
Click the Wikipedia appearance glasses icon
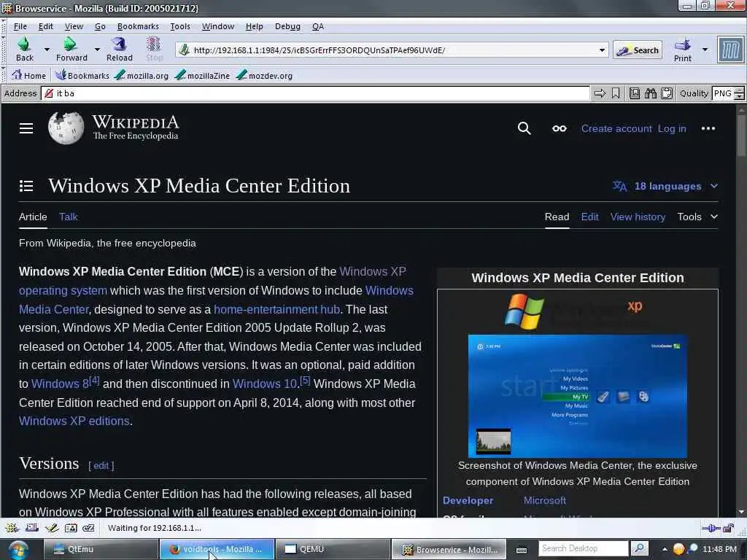[x=560, y=128]
